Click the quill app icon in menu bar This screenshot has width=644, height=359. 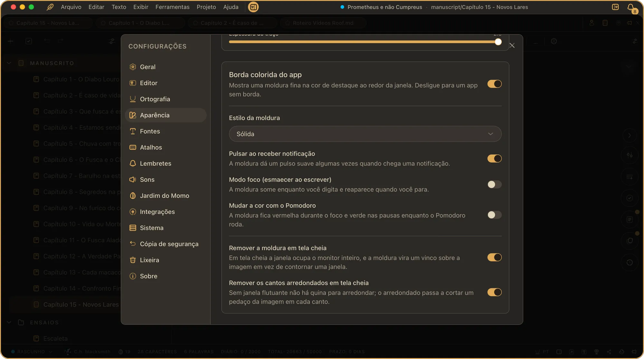[x=50, y=7]
